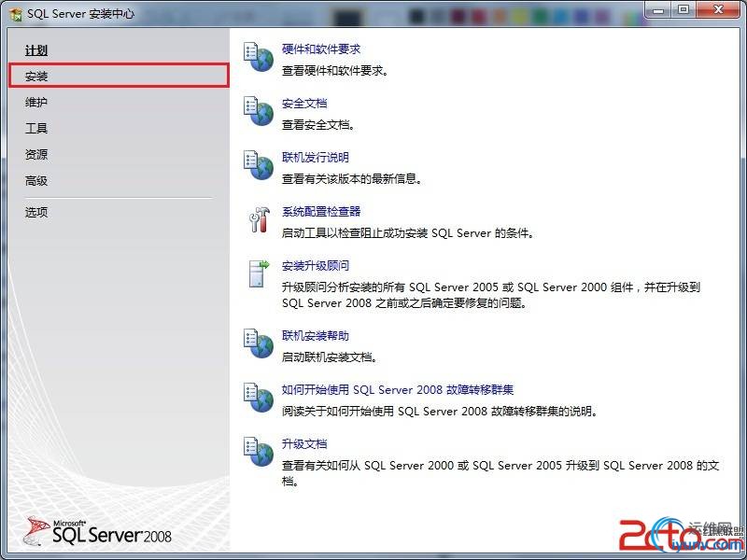Click the icon beside 硬件和软件要求
The width and height of the screenshot is (747, 560).
point(259,57)
